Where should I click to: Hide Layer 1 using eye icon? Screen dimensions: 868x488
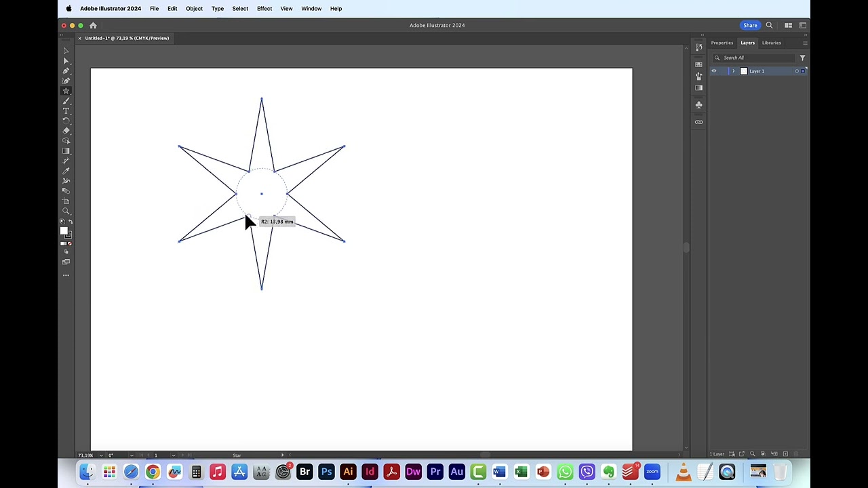pyautogui.click(x=713, y=71)
